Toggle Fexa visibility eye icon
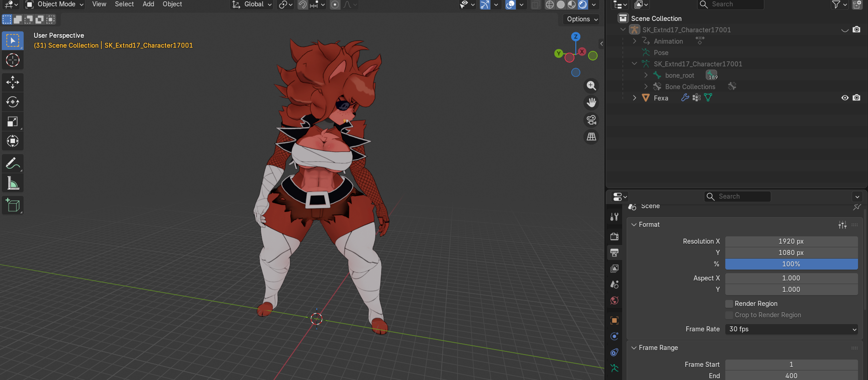Image resolution: width=868 pixels, height=380 pixels. click(x=845, y=98)
